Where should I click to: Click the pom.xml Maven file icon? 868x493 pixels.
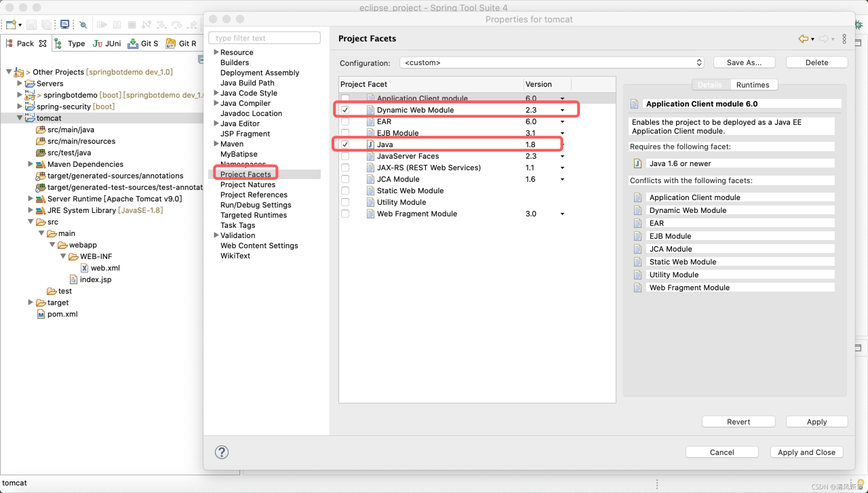(x=41, y=314)
